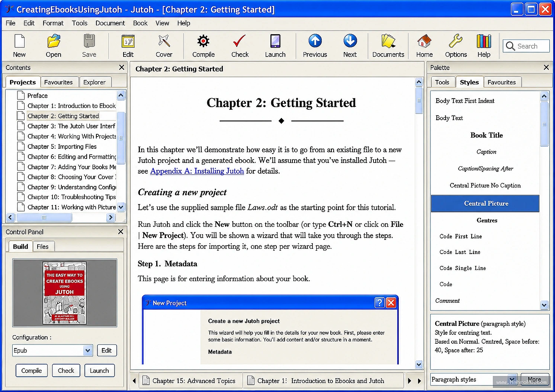Click the ebook cover thumbnail
This screenshot has width=555, height=392.
point(65,293)
